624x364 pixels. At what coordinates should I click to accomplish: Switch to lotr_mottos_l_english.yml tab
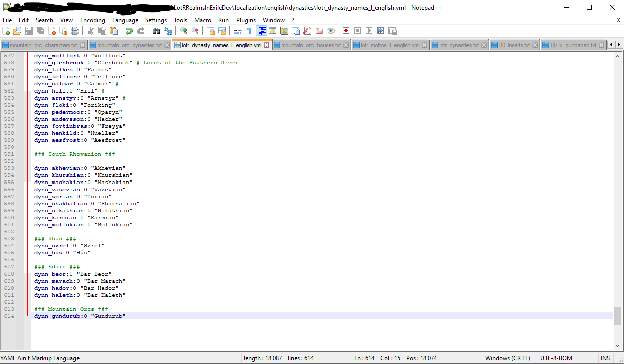point(390,45)
